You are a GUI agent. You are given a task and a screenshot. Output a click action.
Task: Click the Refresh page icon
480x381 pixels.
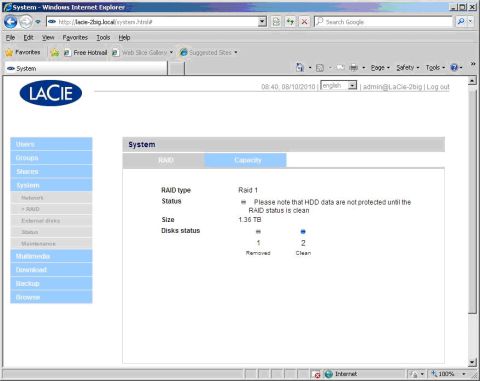coord(290,22)
